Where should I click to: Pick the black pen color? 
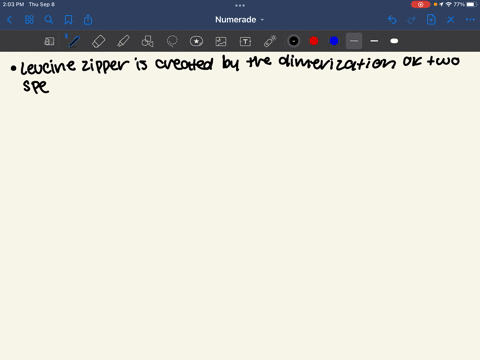coord(294,41)
